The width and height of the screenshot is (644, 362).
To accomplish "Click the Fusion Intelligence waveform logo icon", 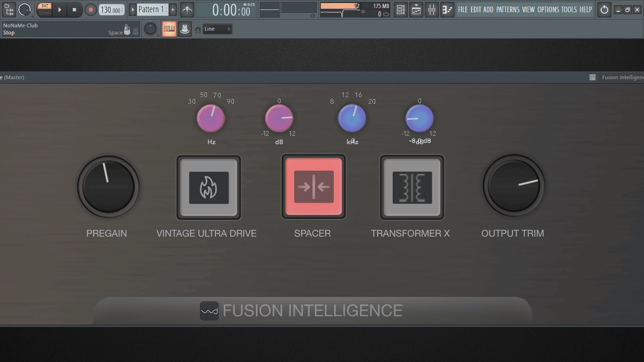I will 209,311.
